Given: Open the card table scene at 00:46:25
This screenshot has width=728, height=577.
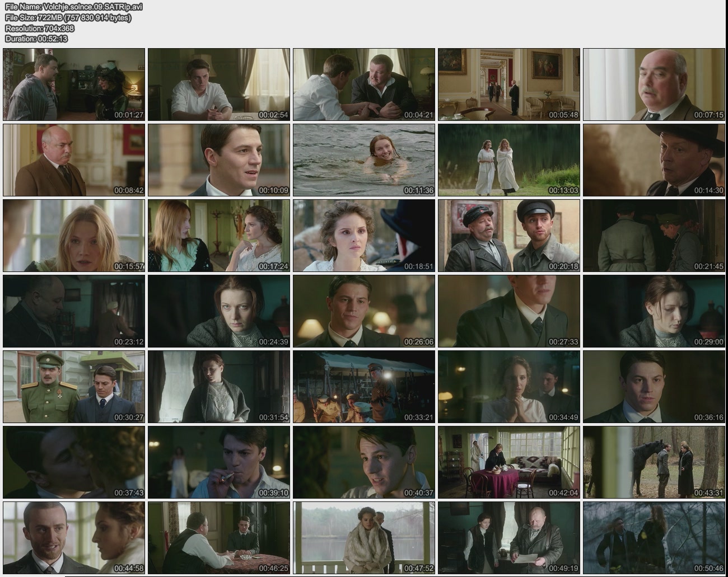Looking at the screenshot, I should click(x=219, y=537).
